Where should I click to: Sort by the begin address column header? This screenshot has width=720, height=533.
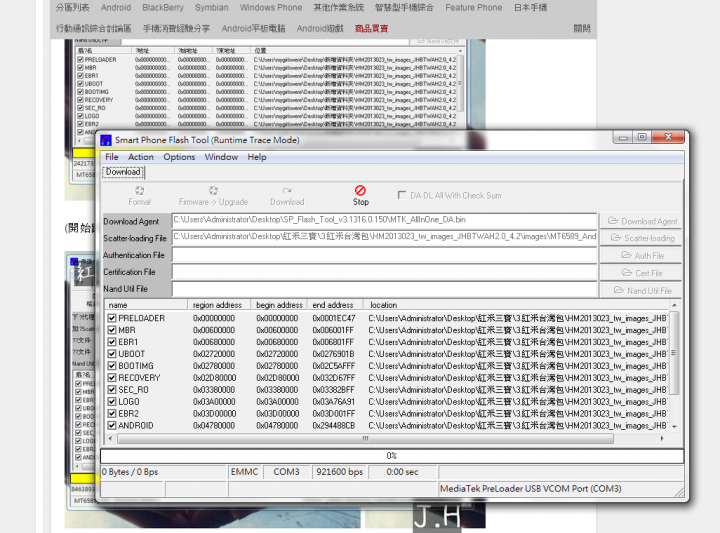(279, 305)
